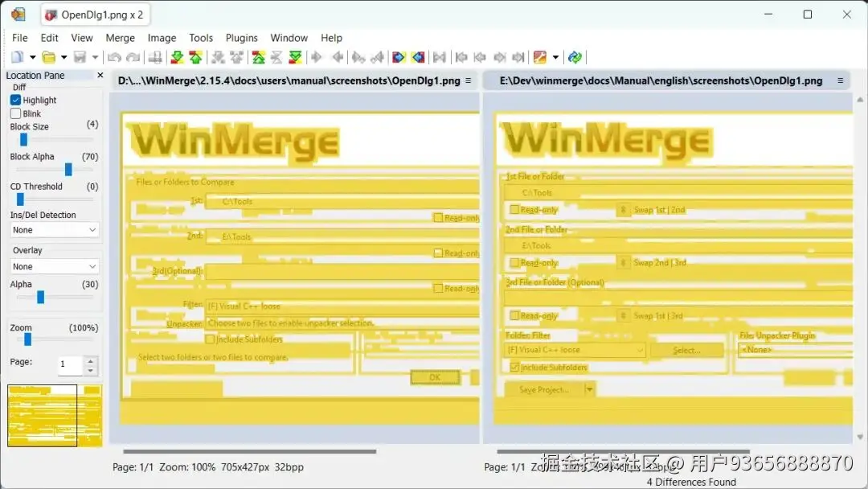Open the Help menu
Screen dimensions: 868x489
[332, 38]
